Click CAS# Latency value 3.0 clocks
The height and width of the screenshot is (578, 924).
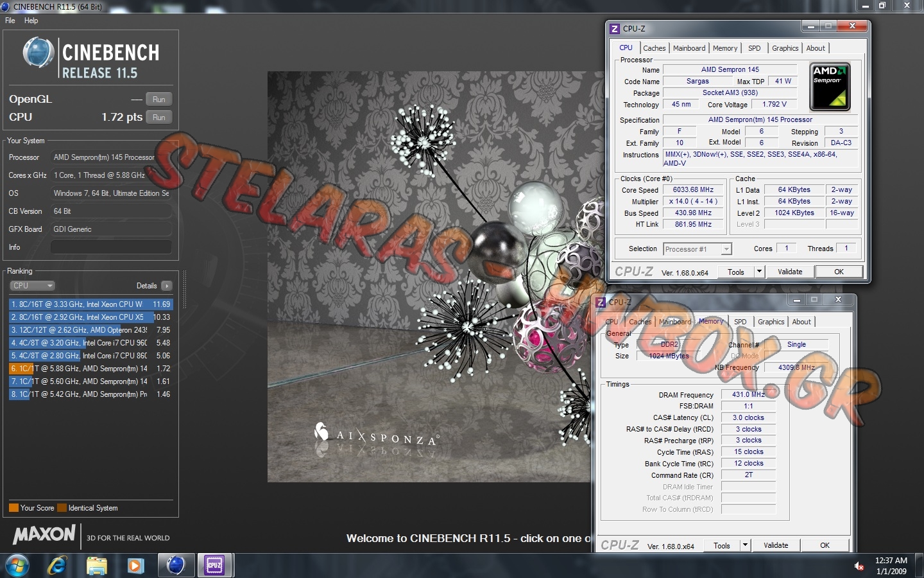click(x=748, y=418)
